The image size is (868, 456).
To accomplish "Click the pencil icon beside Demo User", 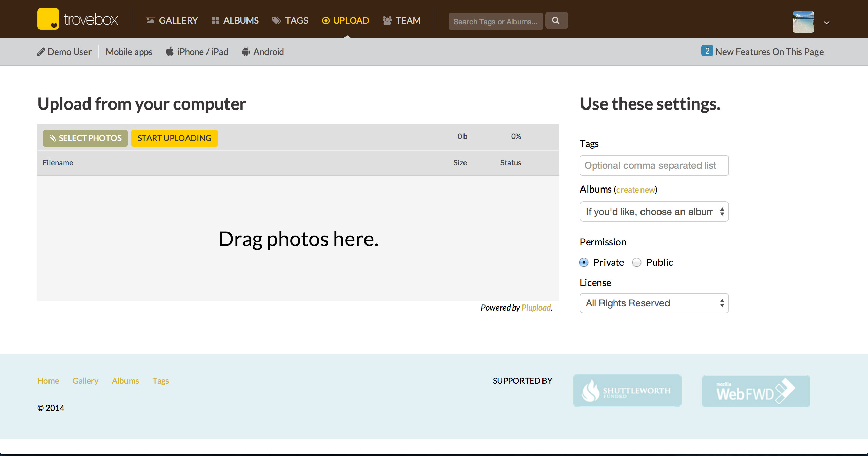I will click(x=41, y=52).
